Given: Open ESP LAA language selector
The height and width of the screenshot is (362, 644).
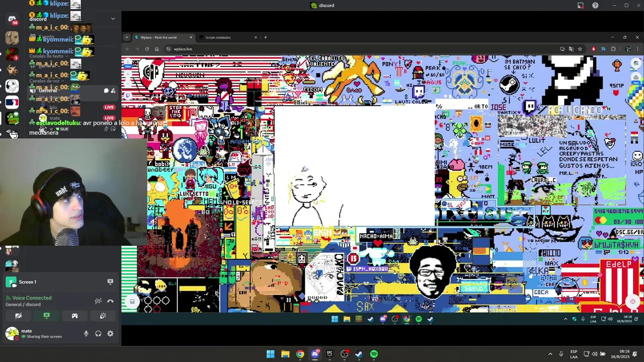Looking at the screenshot, I should 574,354.
